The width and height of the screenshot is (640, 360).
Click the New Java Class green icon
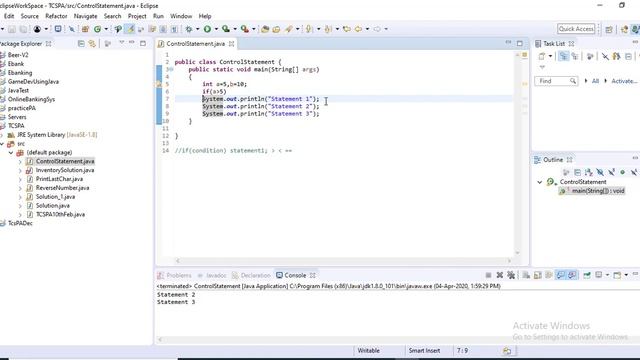point(98,29)
